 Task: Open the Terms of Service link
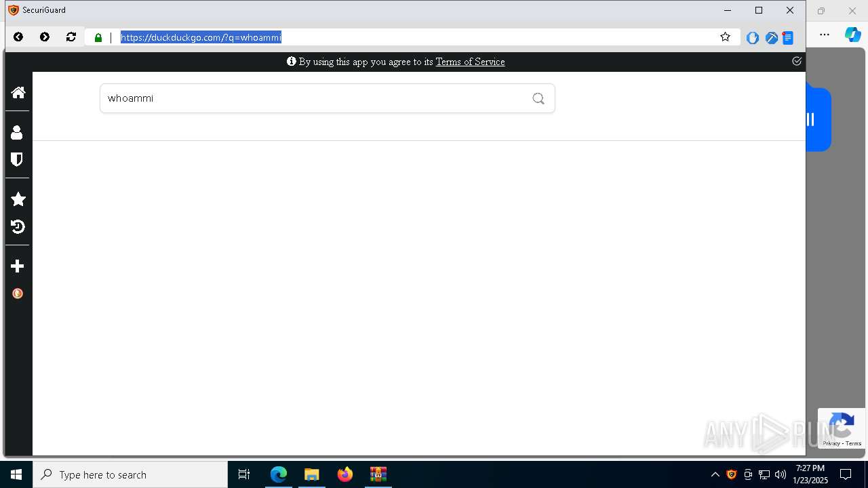pyautogui.click(x=470, y=62)
